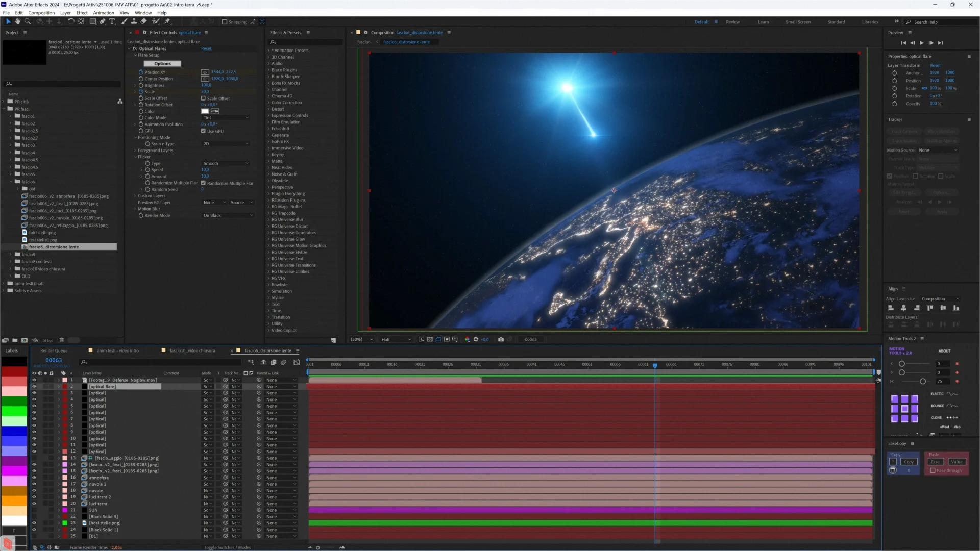Click the snapshot camera icon in viewer

pos(501,339)
